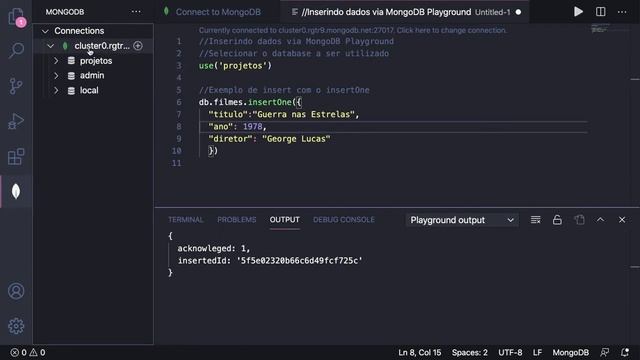Select the local database row
640x360 pixels.
pyautogui.click(x=93, y=90)
